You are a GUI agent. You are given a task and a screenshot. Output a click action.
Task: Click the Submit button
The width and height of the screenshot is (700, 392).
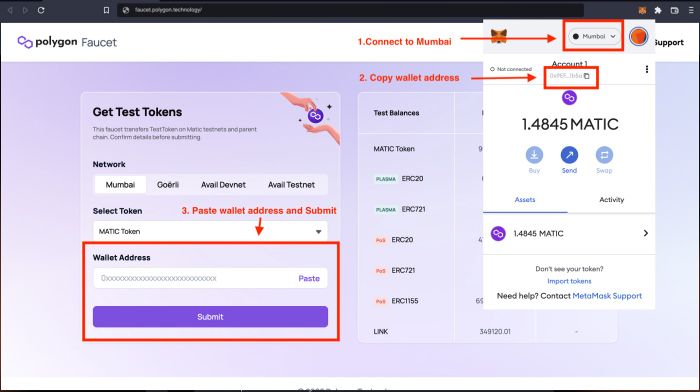pos(210,317)
